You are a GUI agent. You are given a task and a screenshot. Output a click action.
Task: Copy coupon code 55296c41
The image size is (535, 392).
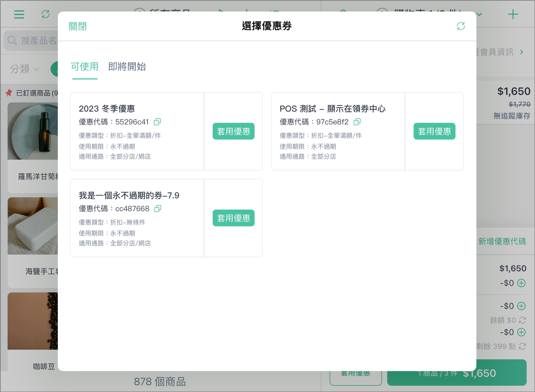pos(157,122)
